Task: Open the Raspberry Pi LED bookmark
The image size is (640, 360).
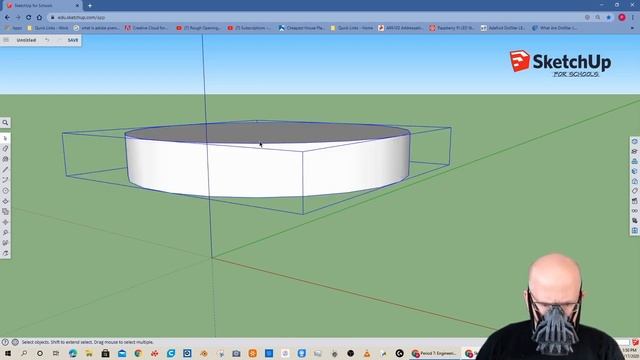Action: (451, 28)
